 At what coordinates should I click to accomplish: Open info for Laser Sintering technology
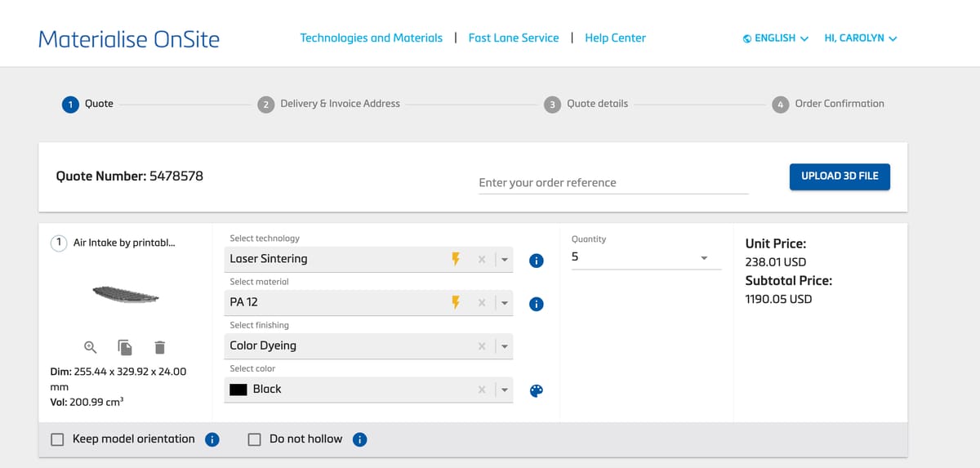(537, 261)
